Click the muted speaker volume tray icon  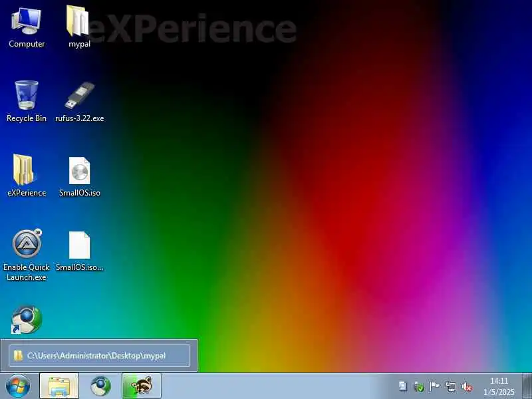[467, 386]
